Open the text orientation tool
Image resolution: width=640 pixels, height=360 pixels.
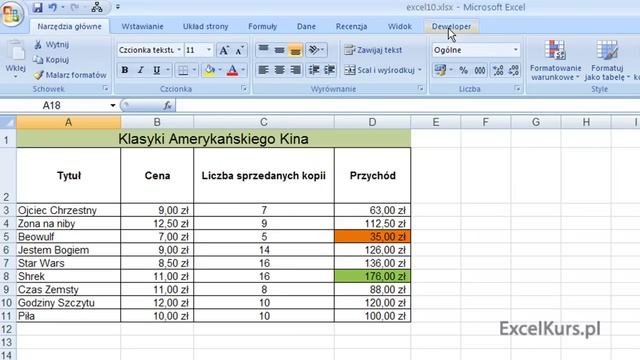(x=316, y=50)
